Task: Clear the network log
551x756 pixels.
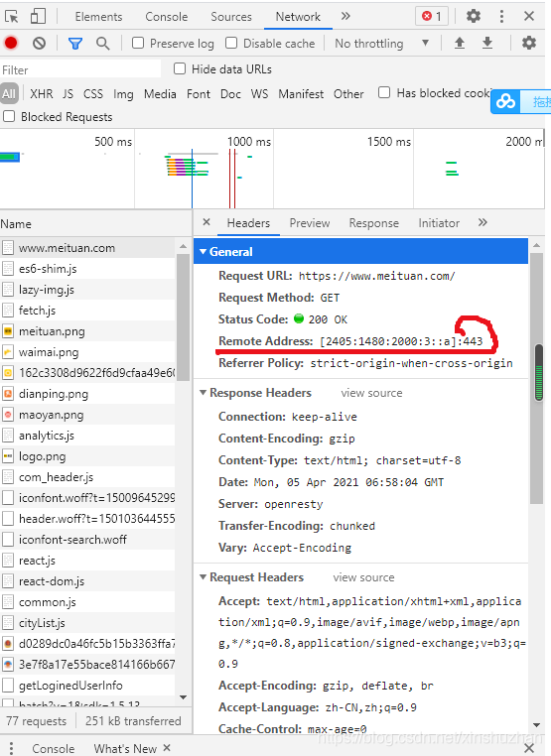Action: (x=39, y=44)
